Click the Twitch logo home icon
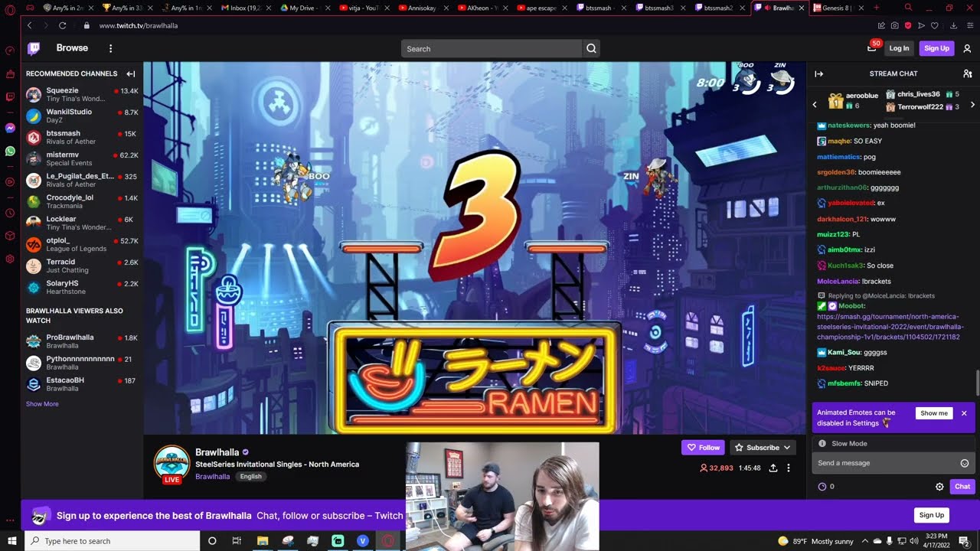Viewport: 980px width, 551px height. click(x=34, y=48)
